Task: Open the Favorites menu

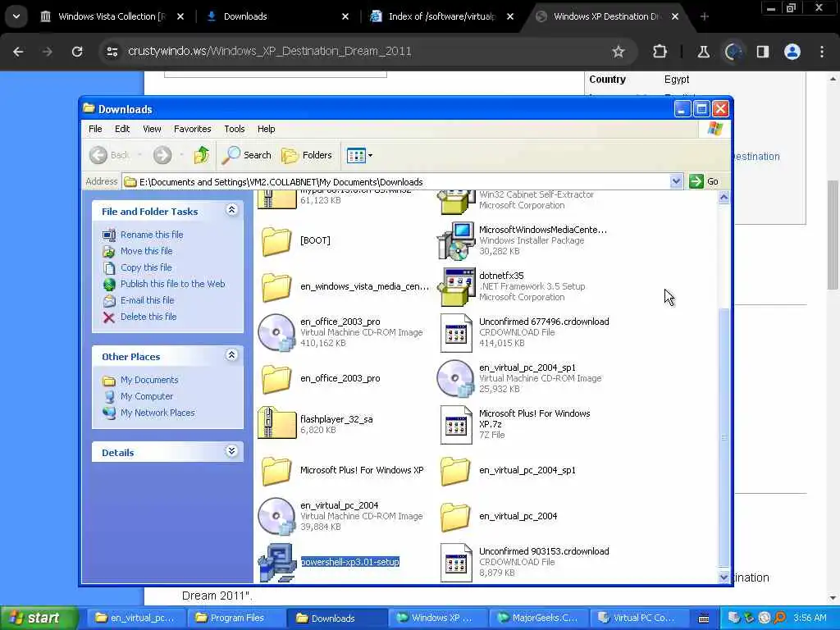Action: point(192,129)
